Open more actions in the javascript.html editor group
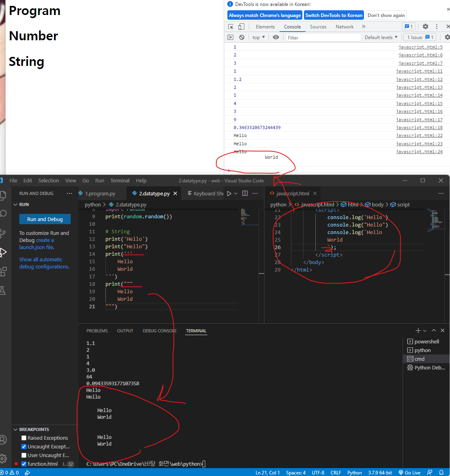The height and width of the screenshot is (476, 450). point(441,193)
